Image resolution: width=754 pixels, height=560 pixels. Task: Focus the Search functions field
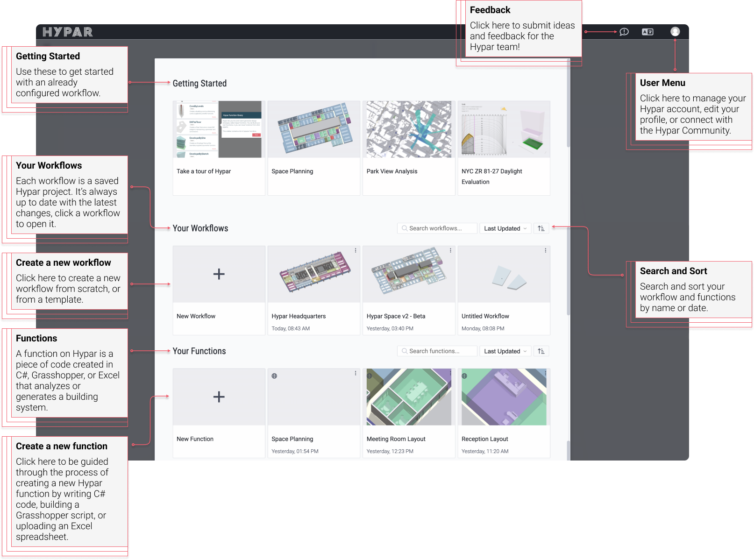[x=437, y=351]
